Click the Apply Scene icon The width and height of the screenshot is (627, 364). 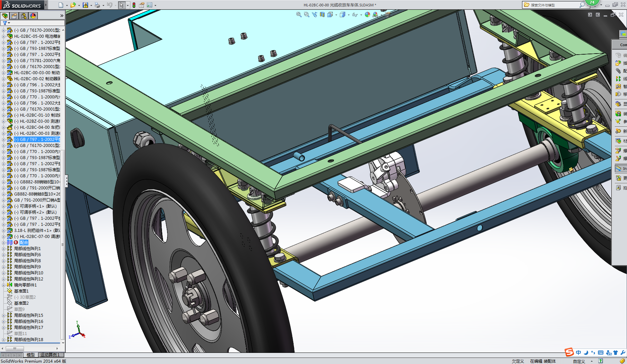pyautogui.click(x=375, y=14)
